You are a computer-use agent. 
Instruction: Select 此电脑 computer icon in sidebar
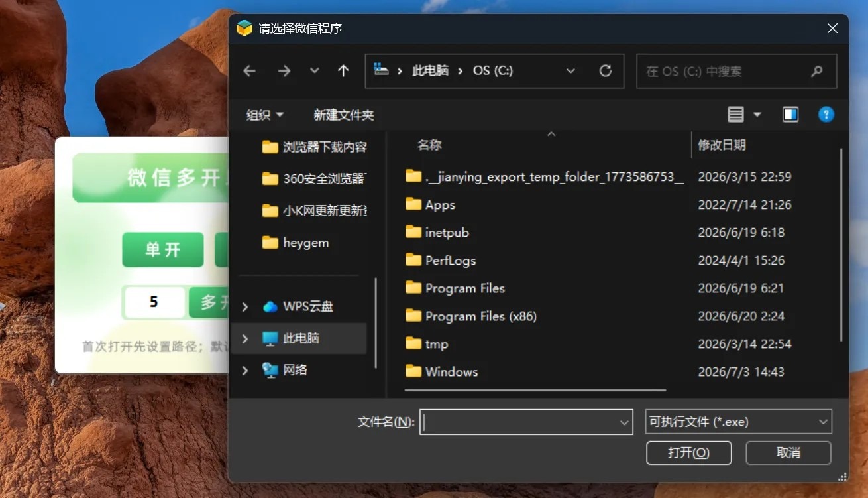[270, 338]
